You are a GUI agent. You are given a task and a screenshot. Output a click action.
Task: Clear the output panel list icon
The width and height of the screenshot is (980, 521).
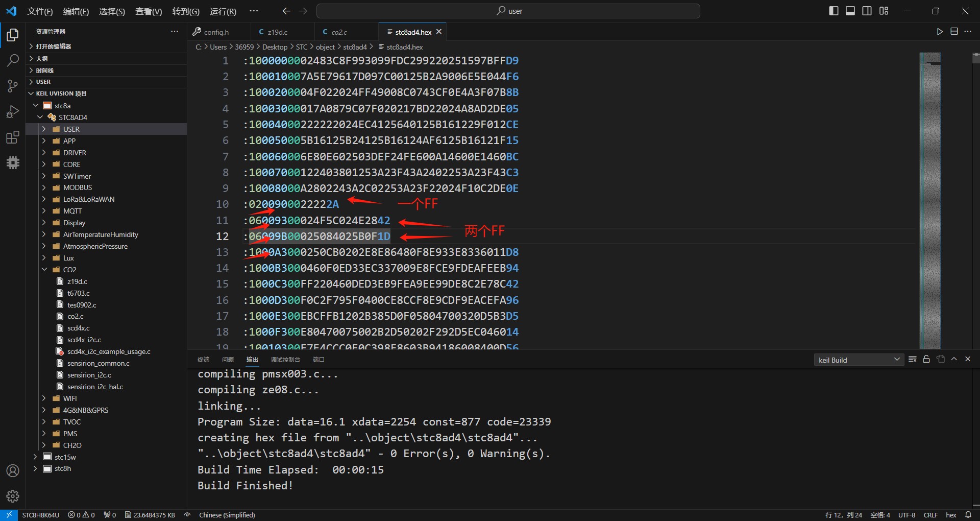click(x=913, y=359)
